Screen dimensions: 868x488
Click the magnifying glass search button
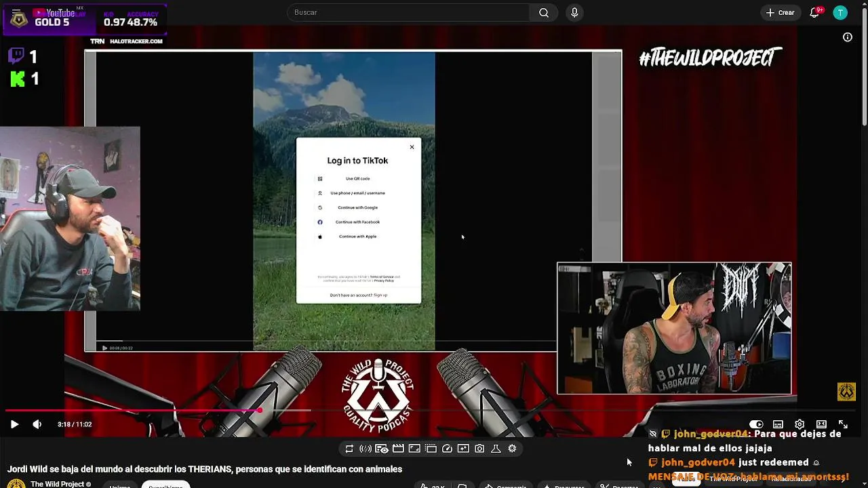(x=544, y=12)
